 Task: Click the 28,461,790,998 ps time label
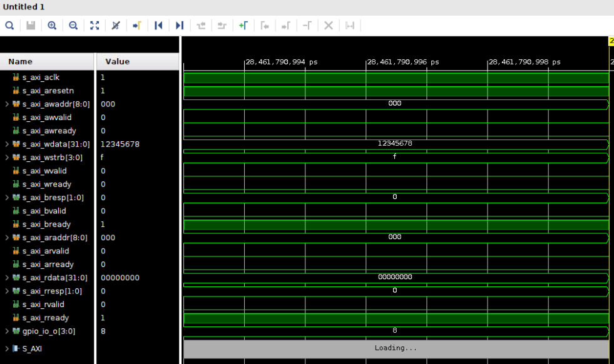[x=524, y=62]
